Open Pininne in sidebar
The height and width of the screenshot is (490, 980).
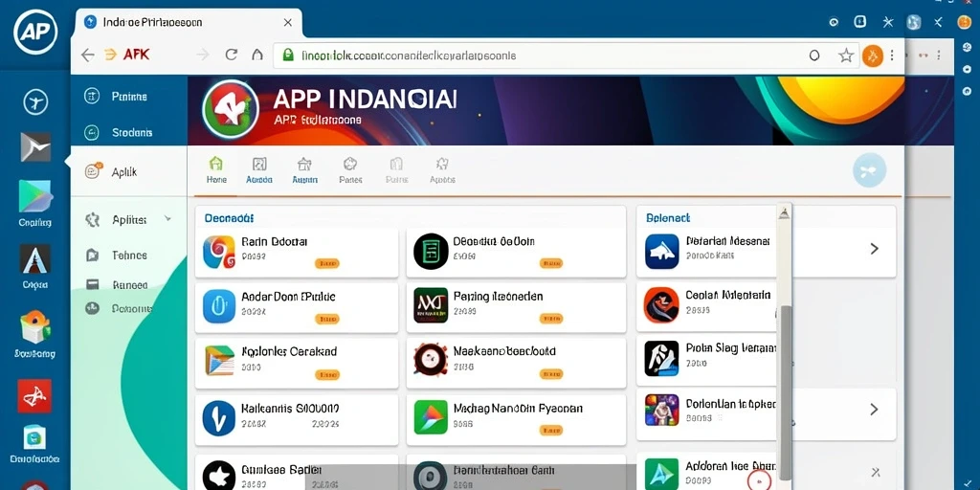[x=129, y=97]
